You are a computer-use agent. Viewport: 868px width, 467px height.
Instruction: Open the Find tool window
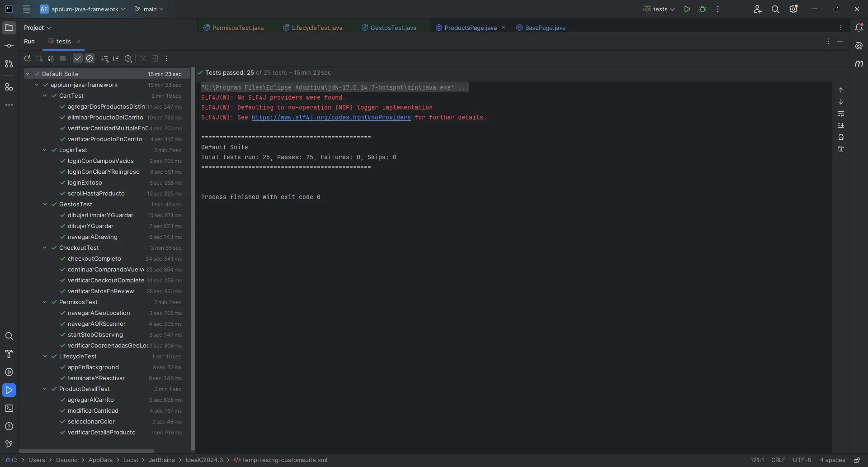(x=9, y=336)
